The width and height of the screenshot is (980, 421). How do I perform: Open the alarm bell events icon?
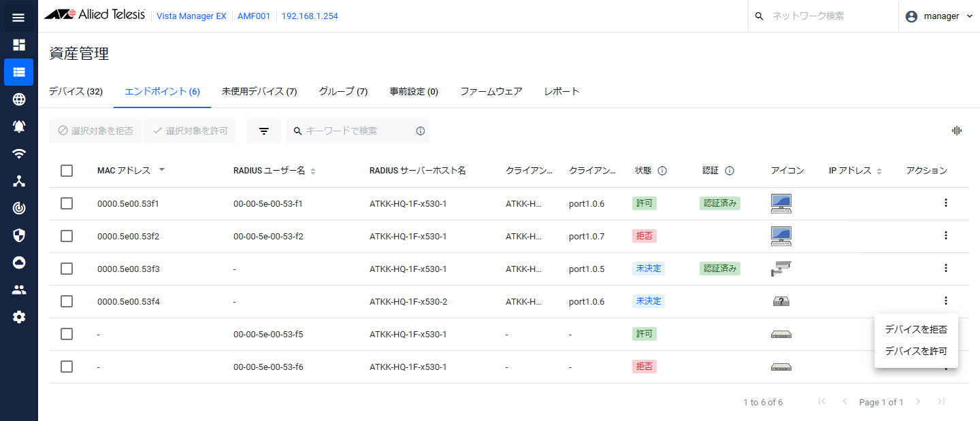coord(19,127)
